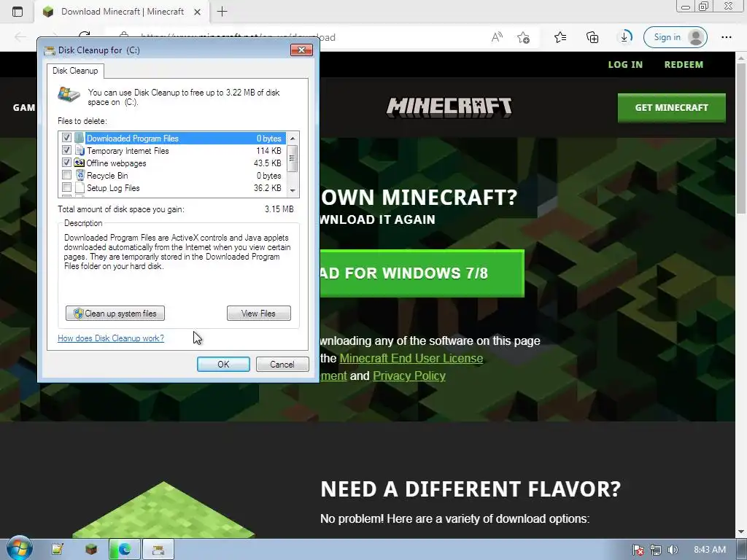Open the Windows Start orb
The image size is (747, 560).
pos(19,548)
